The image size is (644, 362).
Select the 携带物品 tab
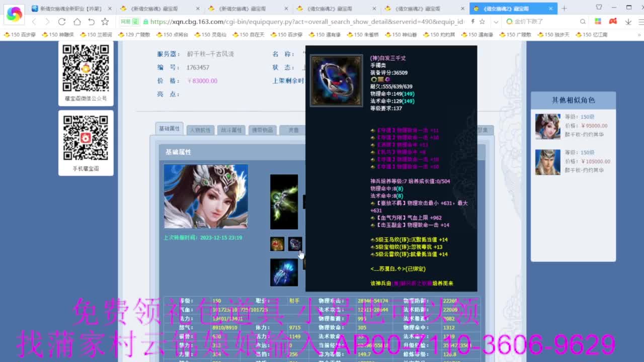tap(262, 130)
